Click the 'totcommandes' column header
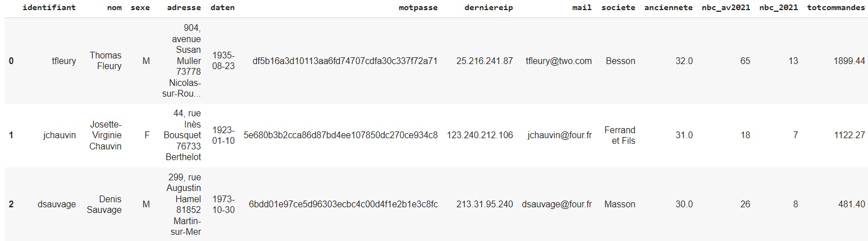The height and width of the screenshot is (241, 868). coord(839,8)
